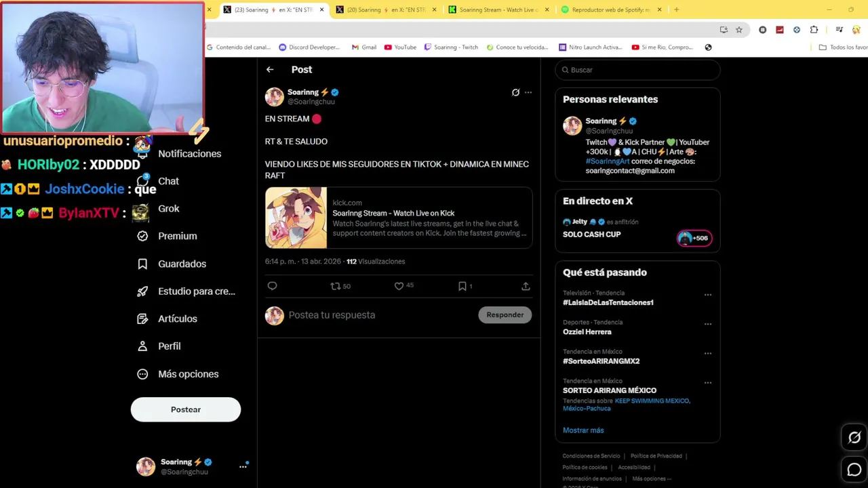Open Notificaciones in the sidebar
Screen dimensions: 868x488
click(180, 154)
